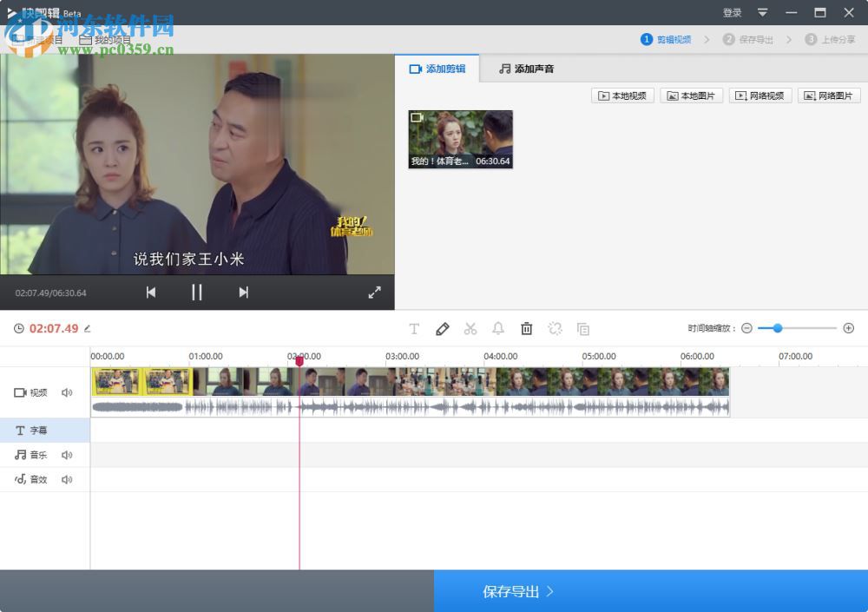This screenshot has width=868, height=612.
Task: Mute the video track speaker
Action: tap(67, 392)
